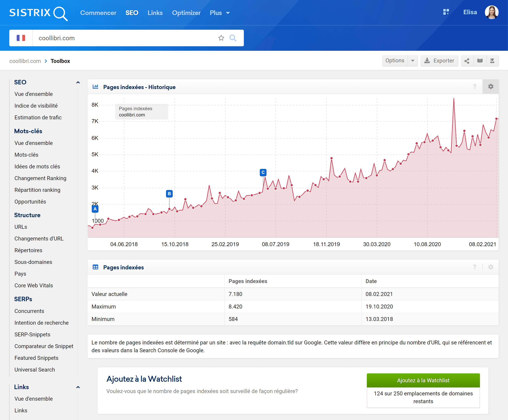Click event pin A on chart
508x420 pixels.
pyautogui.click(x=95, y=209)
